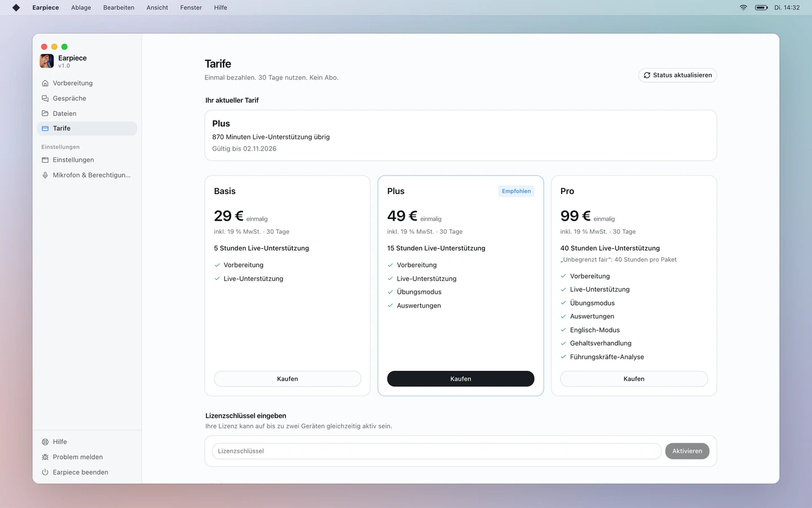Screen dimensions: 812x508
Task: Click the 'Führungskräfte-Analyse' feature in Pro
Action: pyautogui.click(x=607, y=357)
